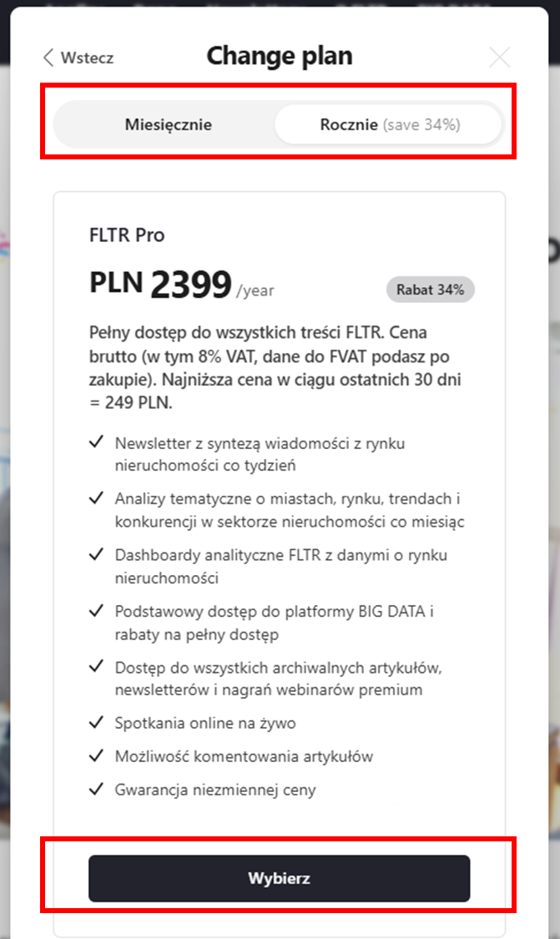560x939 pixels.
Task: Switch billing to Miesięcznie
Action: pyautogui.click(x=168, y=125)
